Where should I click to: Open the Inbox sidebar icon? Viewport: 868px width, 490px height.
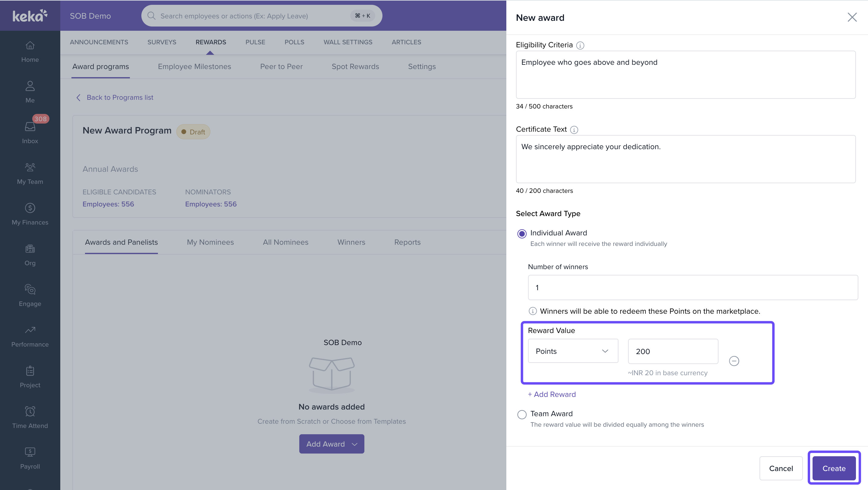tap(30, 127)
